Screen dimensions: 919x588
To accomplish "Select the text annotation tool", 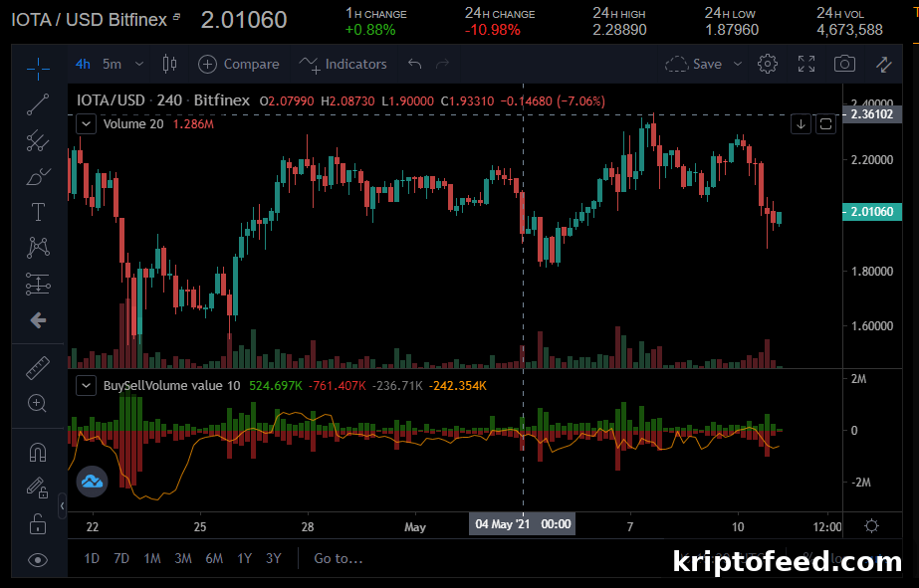I will [38, 212].
